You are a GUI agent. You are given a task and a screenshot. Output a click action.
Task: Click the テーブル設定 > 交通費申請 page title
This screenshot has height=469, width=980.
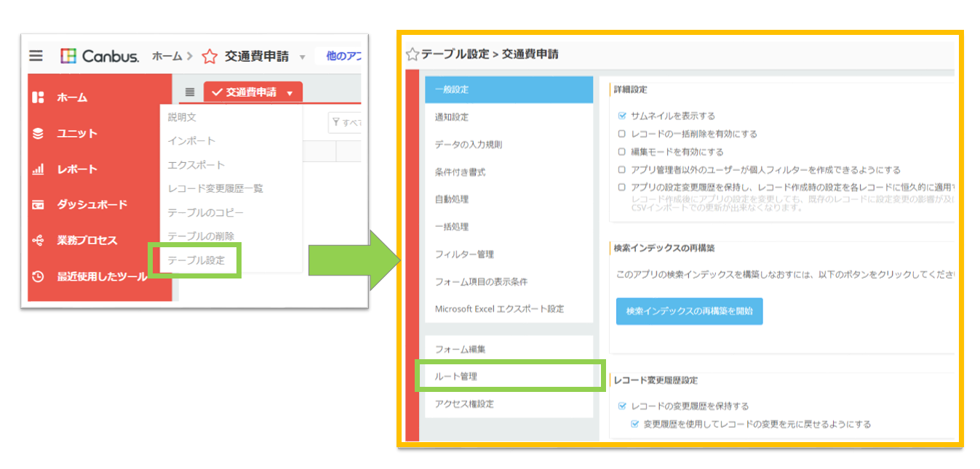pos(490,54)
